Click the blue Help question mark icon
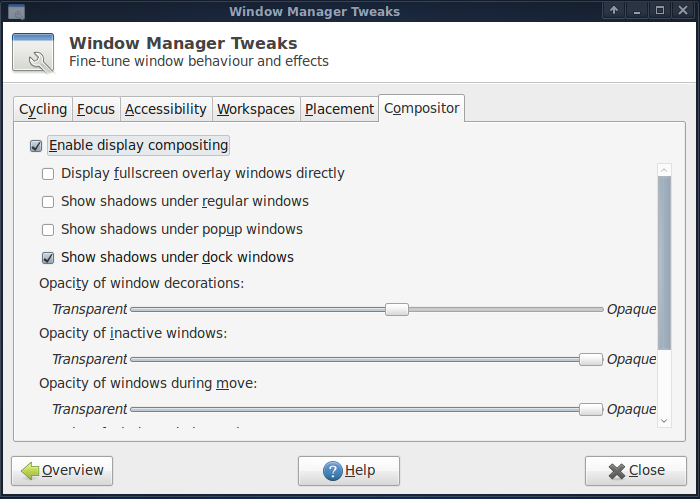Image resolution: width=700 pixels, height=499 pixels. (x=333, y=471)
